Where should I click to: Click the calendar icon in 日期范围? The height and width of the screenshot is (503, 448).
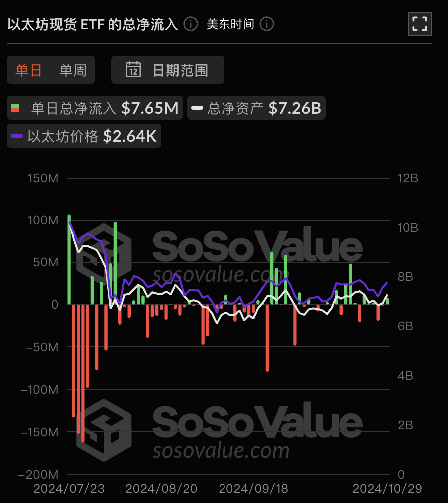pos(133,70)
